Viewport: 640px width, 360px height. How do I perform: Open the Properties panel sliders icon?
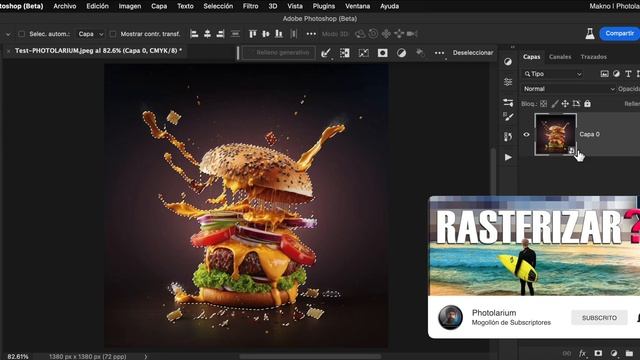508,82
